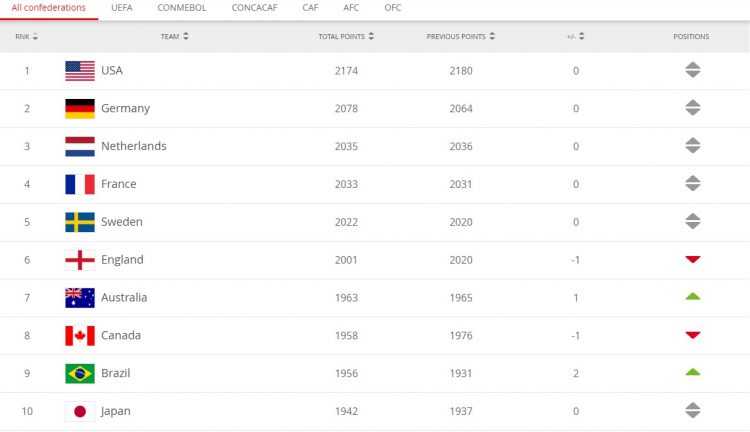Switch to the UEFA tab
Viewport: 750px width, 432px height.
122,7
